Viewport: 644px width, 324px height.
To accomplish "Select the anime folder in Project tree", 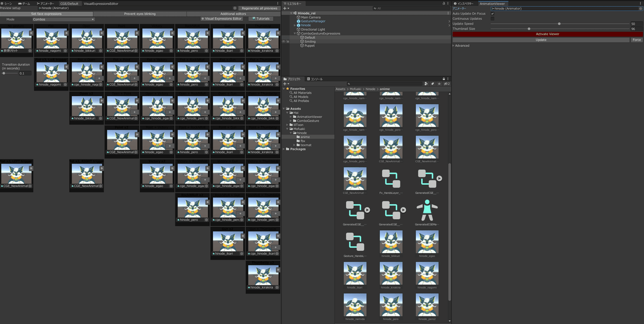I will [x=306, y=136].
